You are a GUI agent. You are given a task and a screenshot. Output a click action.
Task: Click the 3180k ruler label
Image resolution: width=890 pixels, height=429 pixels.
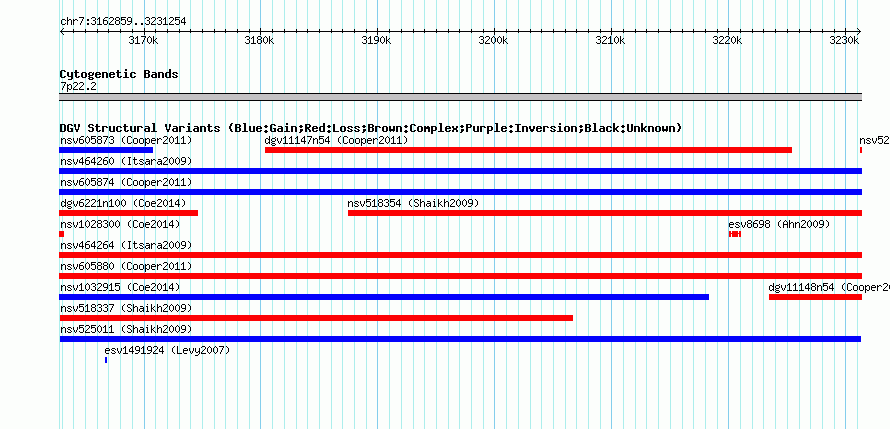tap(259, 41)
